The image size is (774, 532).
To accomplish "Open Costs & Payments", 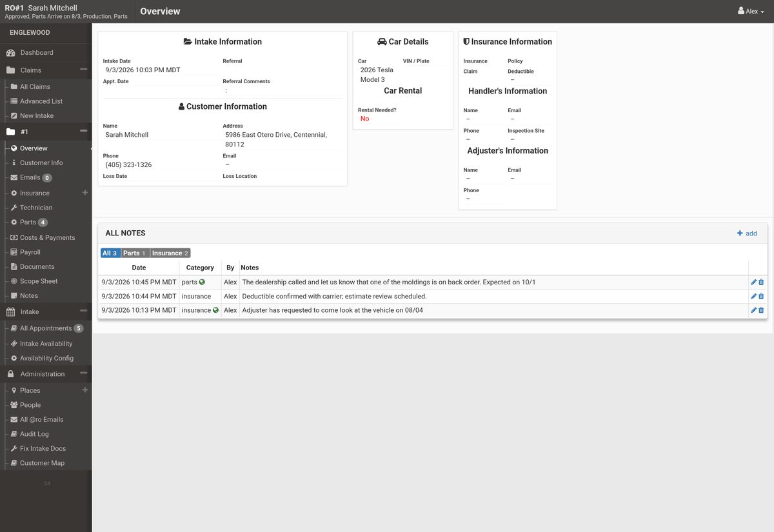I will (x=46, y=238).
